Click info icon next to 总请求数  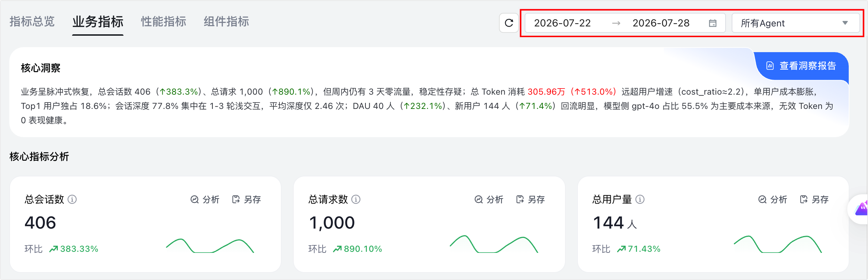(x=356, y=199)
